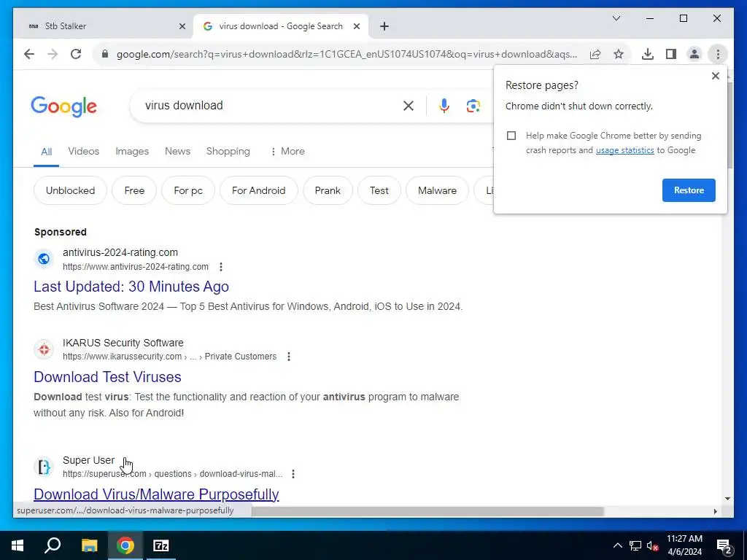Viewport: 747px width, 560px height.
Task: Apply the Test filter chip
Action: click(x=379, y=190)
